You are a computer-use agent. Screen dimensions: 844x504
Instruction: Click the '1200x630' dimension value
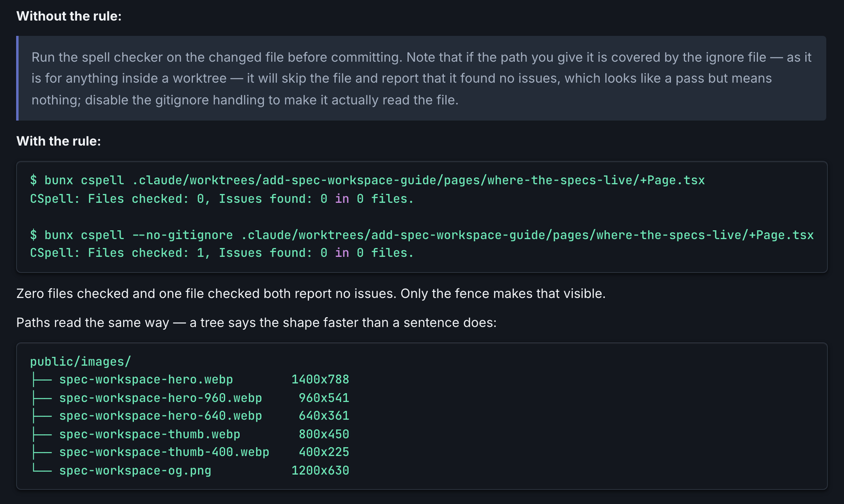320,470
